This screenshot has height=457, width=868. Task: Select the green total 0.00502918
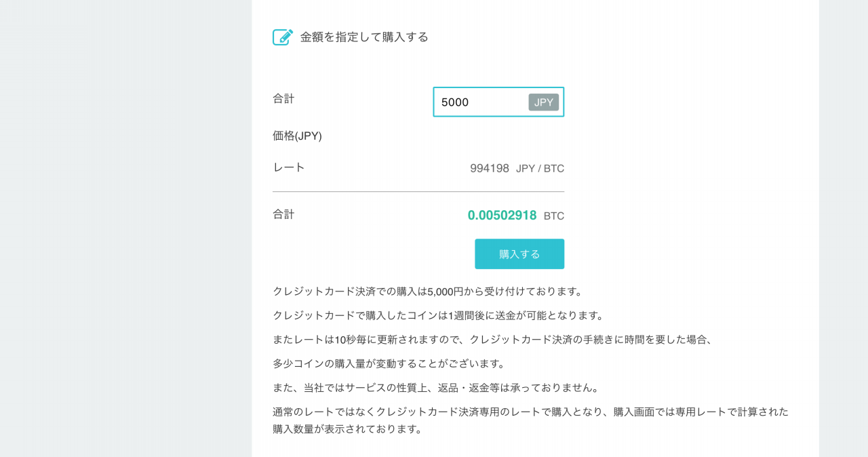click(x=502, y=216)
